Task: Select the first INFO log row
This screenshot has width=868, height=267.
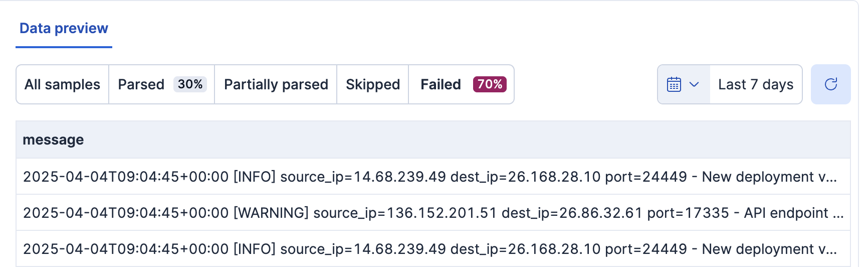Action: click(x=429, y=177)
